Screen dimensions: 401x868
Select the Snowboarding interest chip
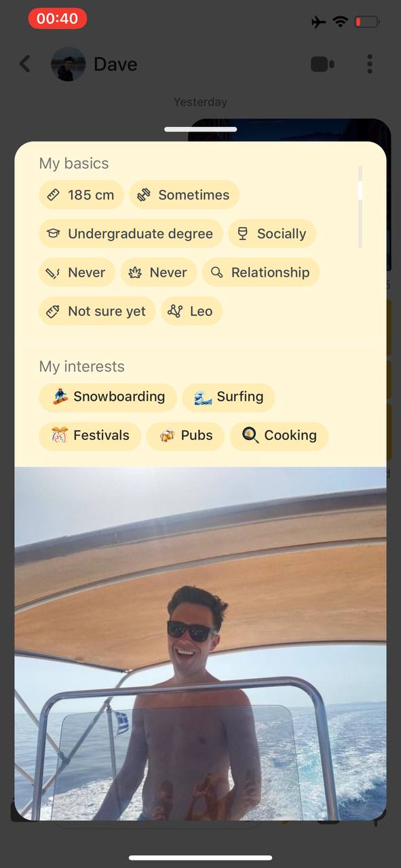point(108,397)
